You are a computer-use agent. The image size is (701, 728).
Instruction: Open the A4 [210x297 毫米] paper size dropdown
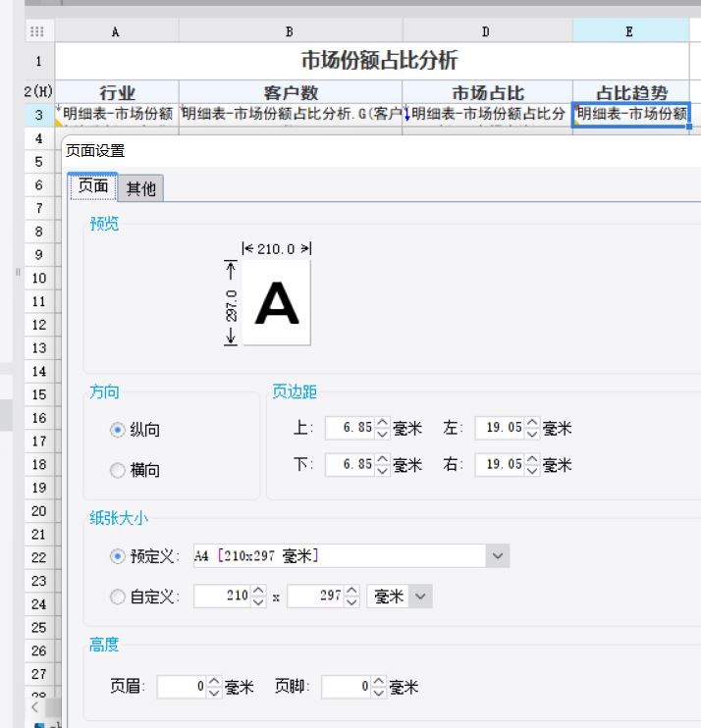click(498, 556)
